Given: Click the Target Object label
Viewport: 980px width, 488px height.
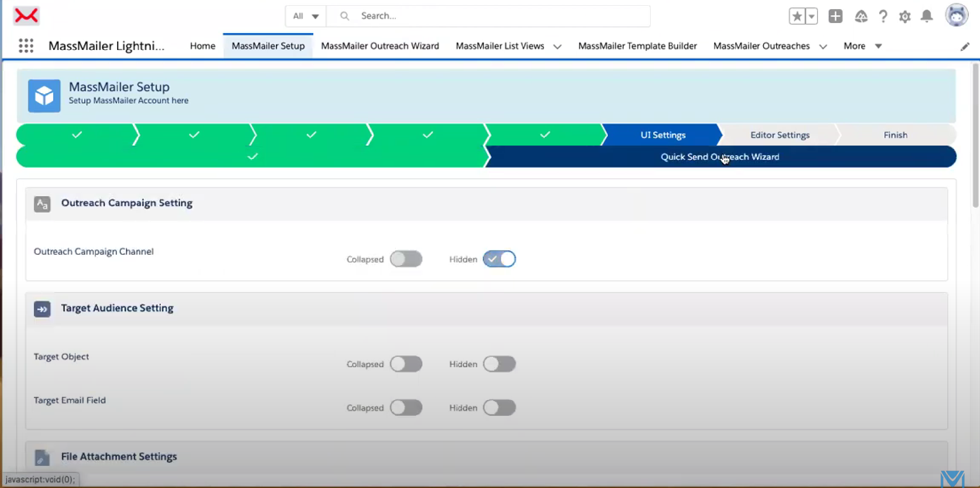Looking at the screenshot, I should coord(61,357).
